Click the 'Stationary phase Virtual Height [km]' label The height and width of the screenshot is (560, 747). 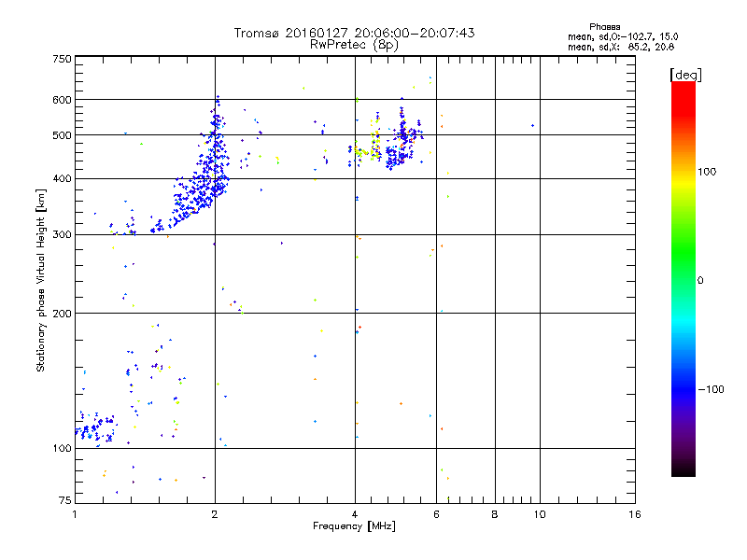[x=41, y=281]
